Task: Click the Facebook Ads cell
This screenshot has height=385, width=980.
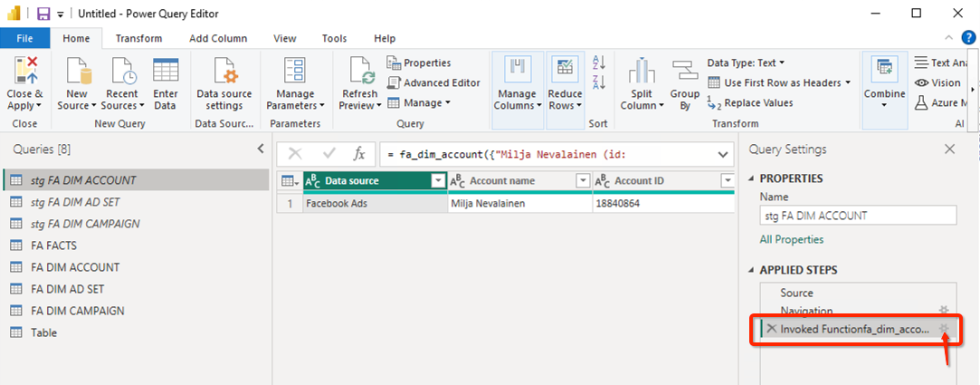Action: [x=375, y=204]
